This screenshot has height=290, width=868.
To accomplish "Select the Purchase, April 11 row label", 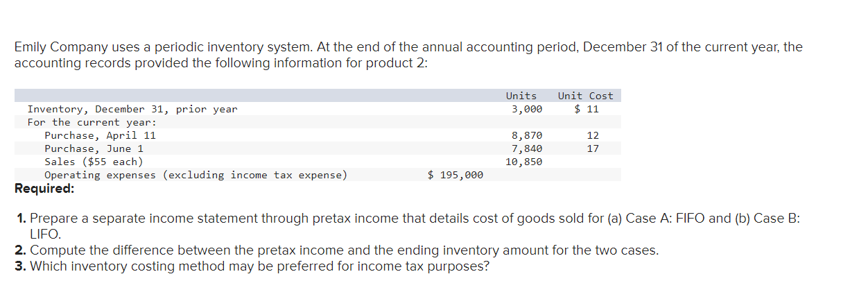I will click(x=101, y=135).
